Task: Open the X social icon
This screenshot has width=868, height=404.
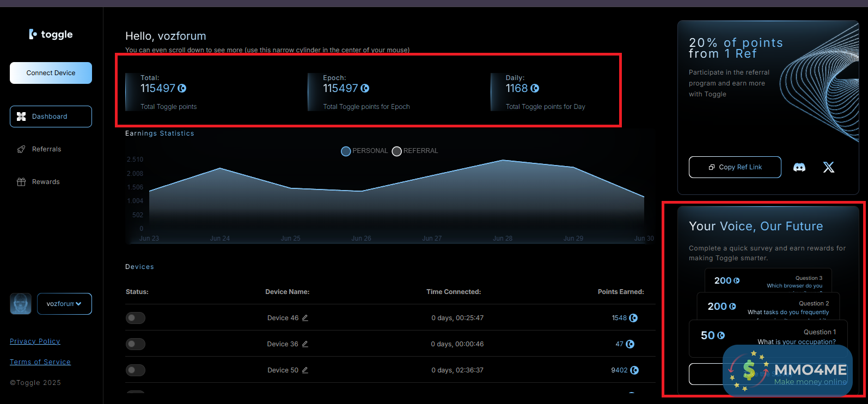Action: (x=828, y=167)
